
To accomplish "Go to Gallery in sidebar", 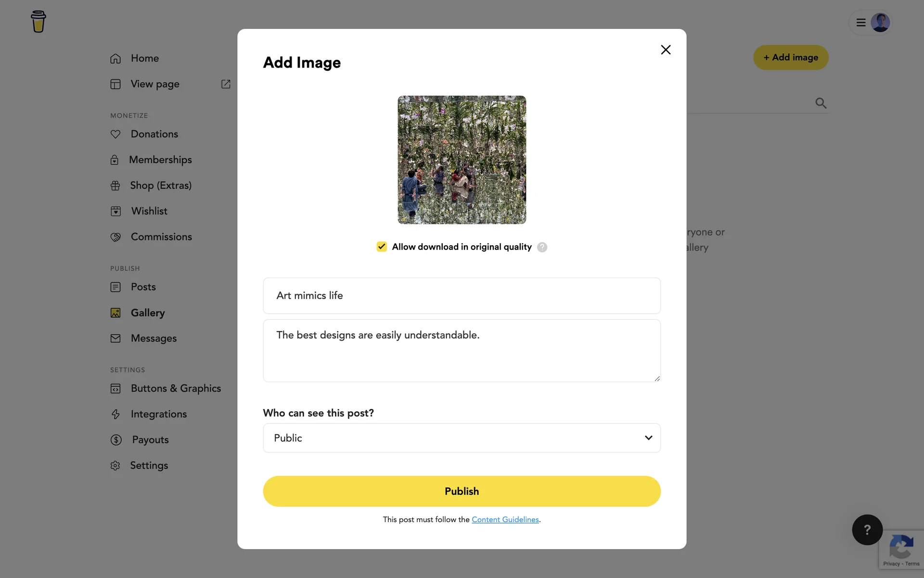I will pos(147,313).
